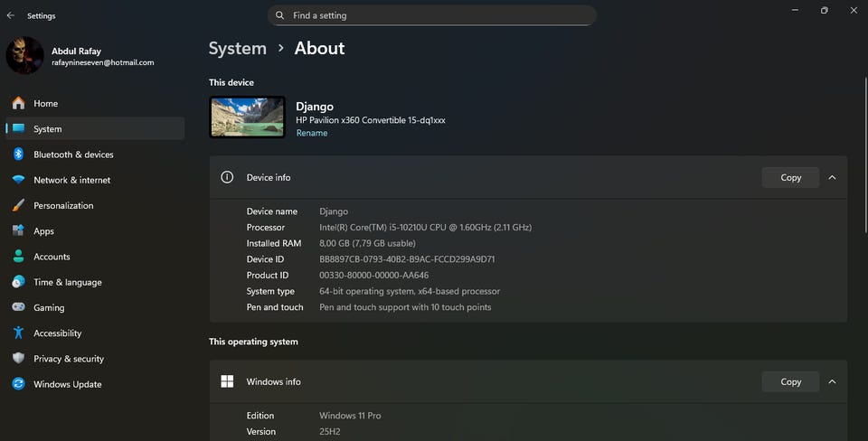868x441 pixels.
Task: Open Time & language settings
Action: coord(95,282)
